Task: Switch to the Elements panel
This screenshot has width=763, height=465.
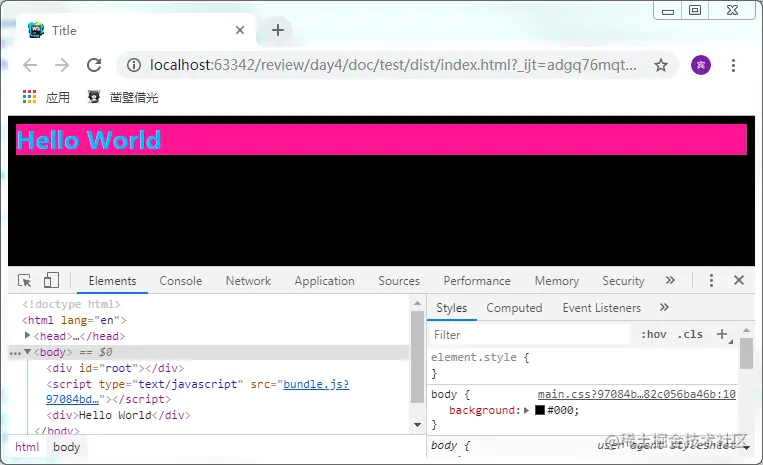Action: [x=112, y=281]
